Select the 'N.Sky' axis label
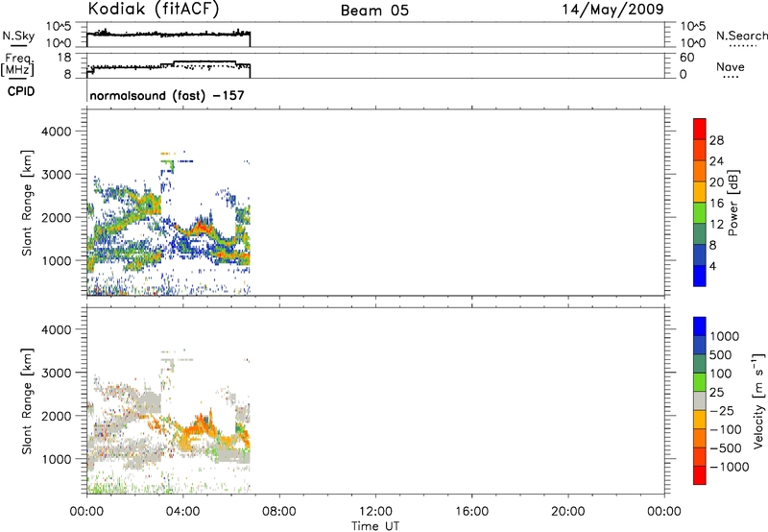The width and height of the screenshot is (768, 532). 18,36
